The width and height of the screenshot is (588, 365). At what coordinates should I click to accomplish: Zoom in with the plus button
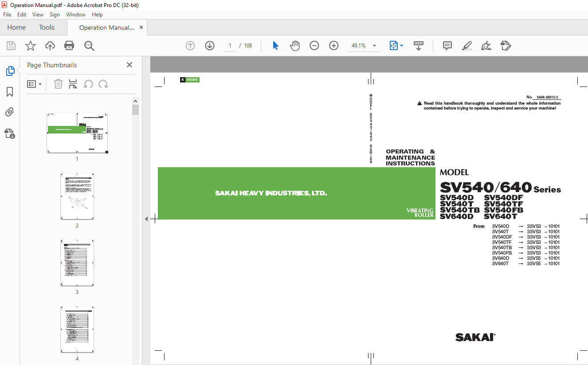pyautogui.click(x=334, y=46)
